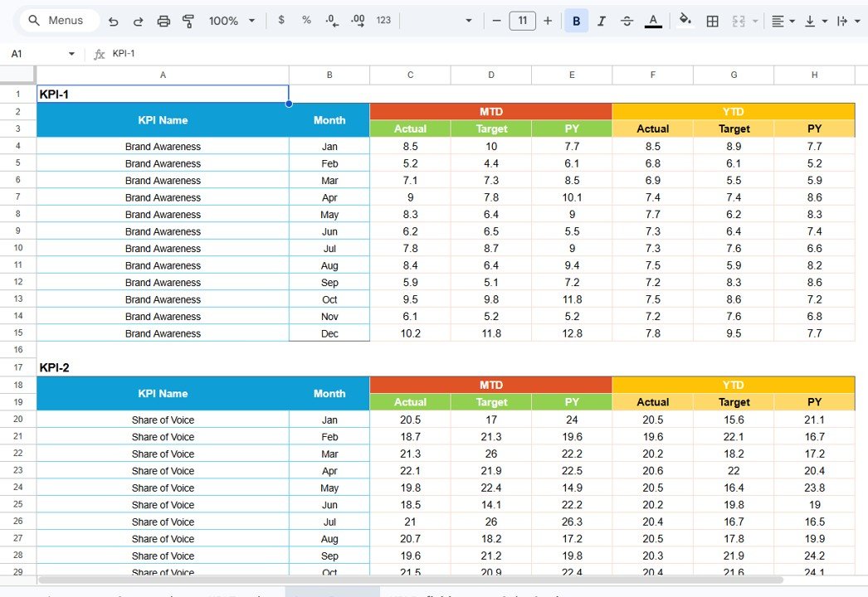Image resolution: width=868 pixels, height=597 pixels.
Task: Click the Print icon
Action: 163,21
